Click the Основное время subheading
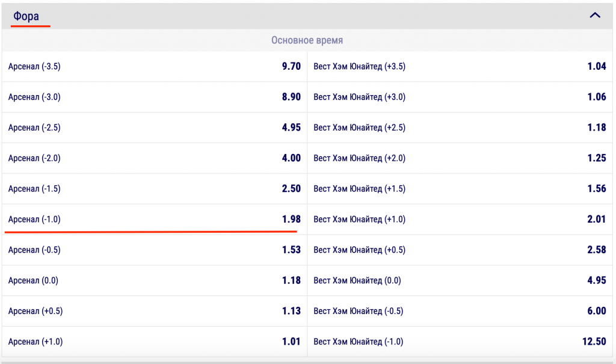616x364 pixels. click(307, 40)
